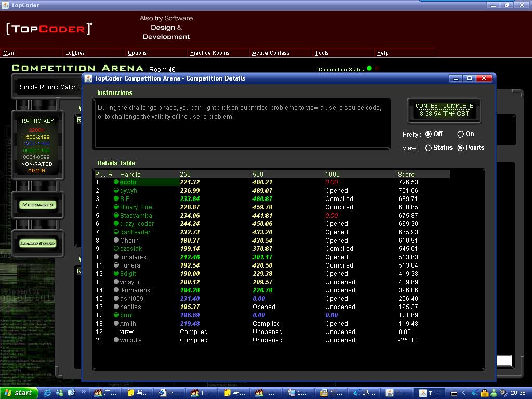Click rating icon beside ashi009
This screenshot has height=399, width=532.
click(116, 299)
